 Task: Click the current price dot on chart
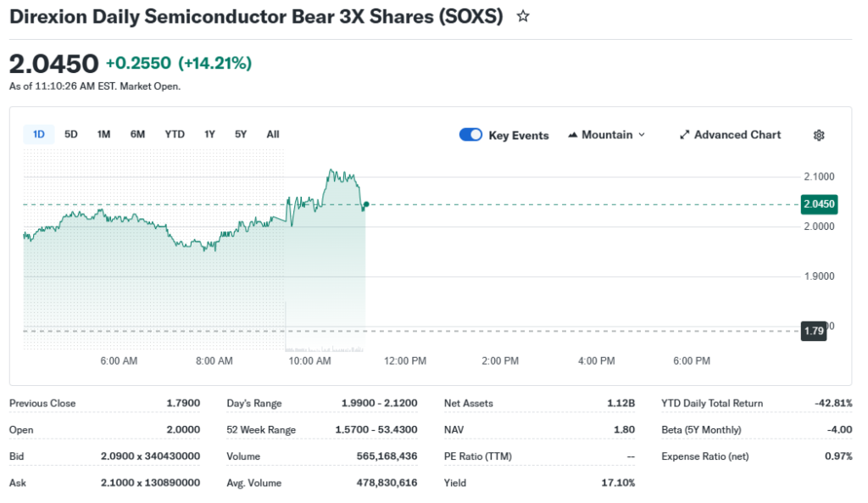(365, 204)
